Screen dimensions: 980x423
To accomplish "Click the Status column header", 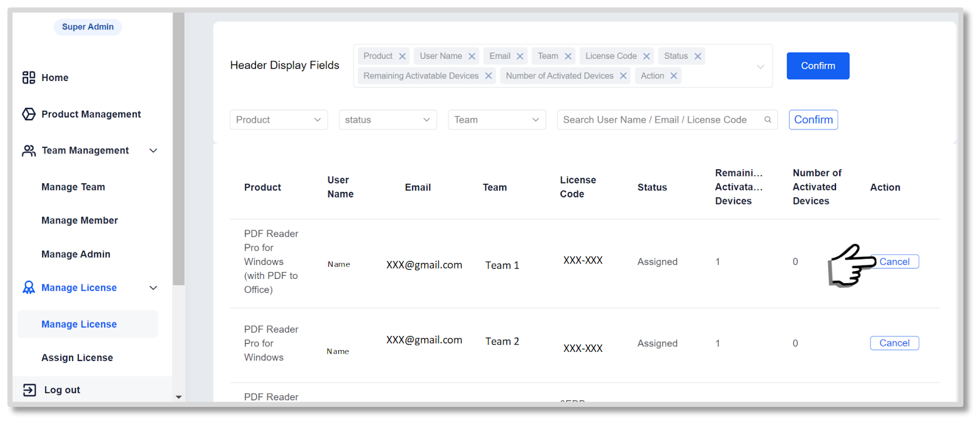I will tap(652, 188).
